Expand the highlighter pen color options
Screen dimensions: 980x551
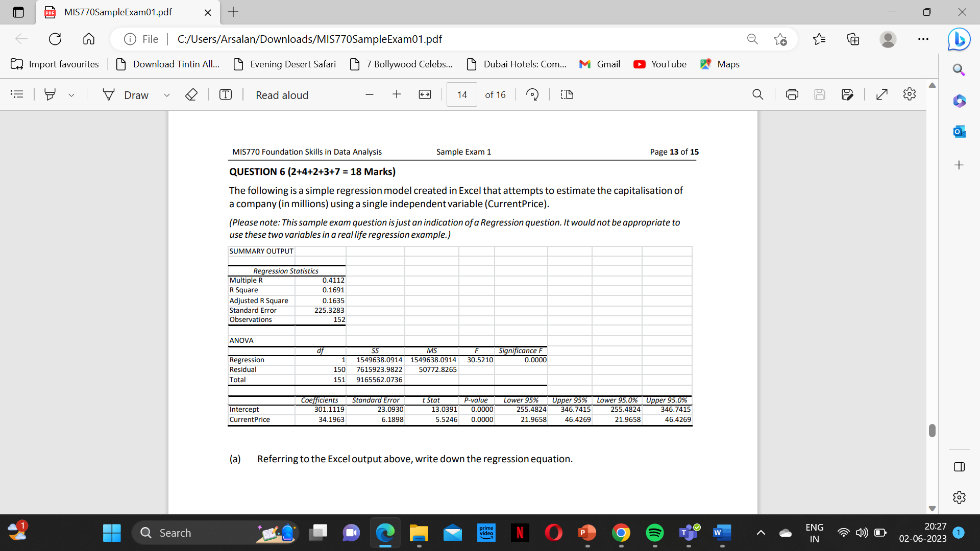click(x=71, y=95)
